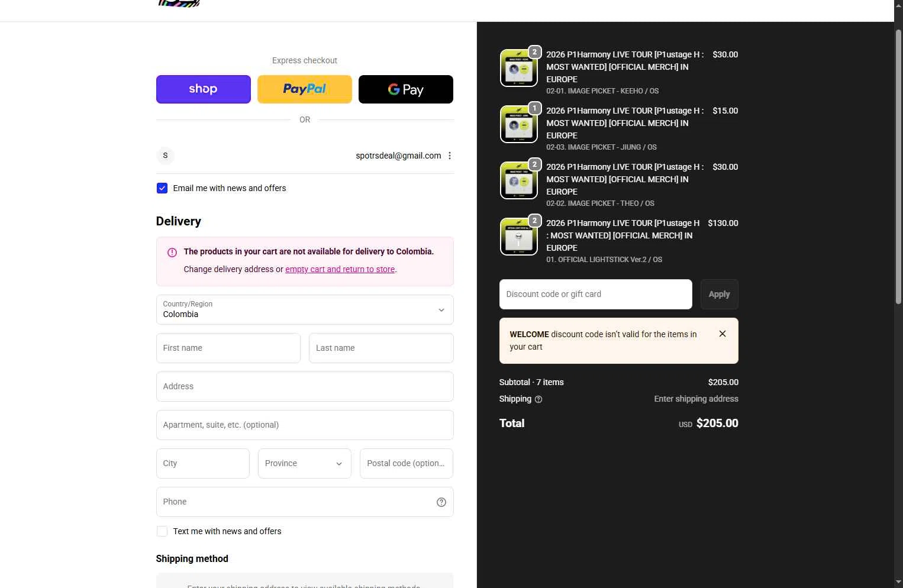The image size is (903, 588).
Task: Expand the Province dropdown
Action: (x=305, y=463)
